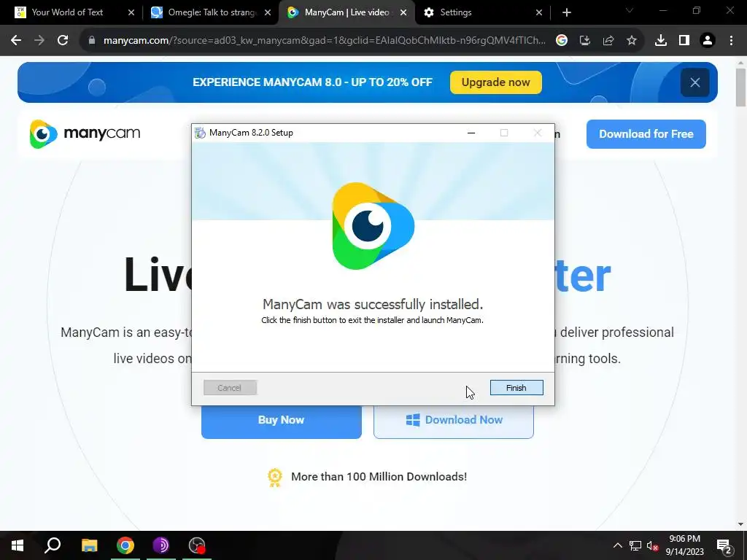The width and height of the screenshot is (747, 560).
Task: Click the muted volume tray icon
Action: tap(653, 545)
